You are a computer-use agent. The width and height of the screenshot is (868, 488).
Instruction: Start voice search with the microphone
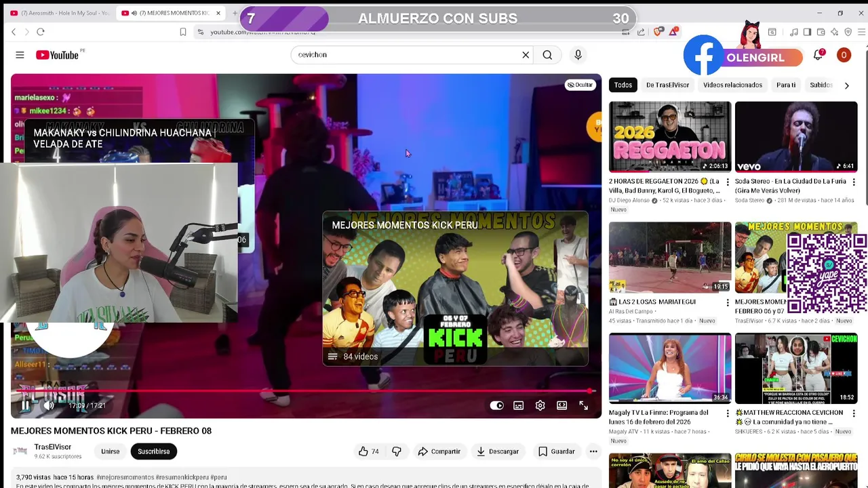(x=578, y=55)
